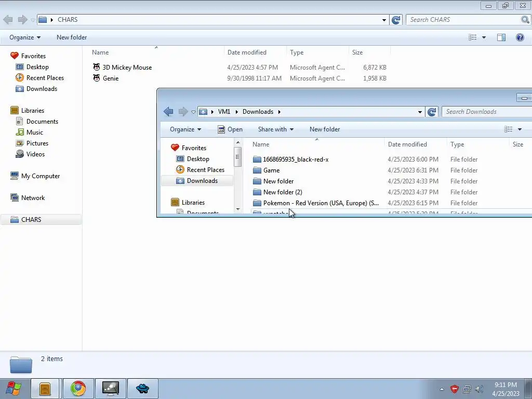The height and width of the screenshot is (399, 532).
Task: Open Google Chrome from taskbar
Action: point(78,389)
